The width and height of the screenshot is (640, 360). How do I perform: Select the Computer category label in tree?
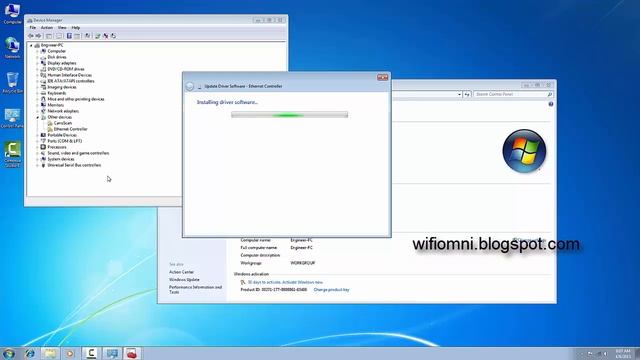point(56,51)
